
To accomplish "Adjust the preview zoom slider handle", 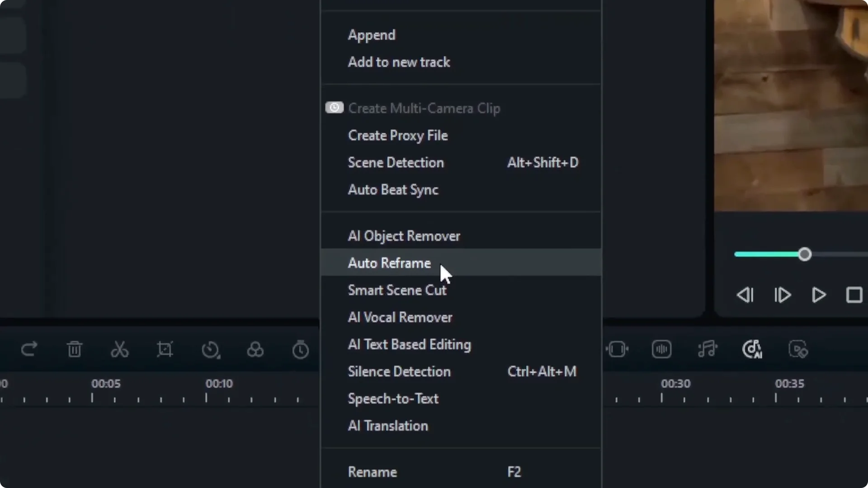I will 805,254.
